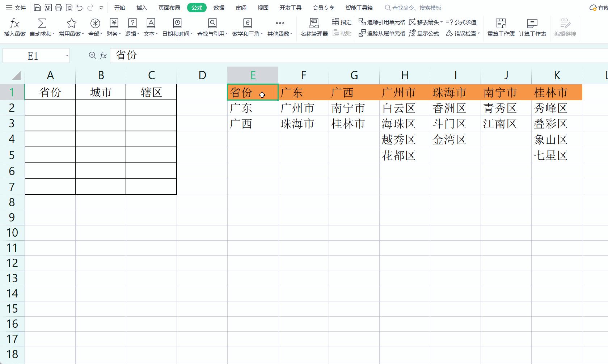The height and width of the screenshot is (364, 608).
Task: Click the Print icon in quick access toolbar
Action: pyautogui.click(x=59, y=8)
